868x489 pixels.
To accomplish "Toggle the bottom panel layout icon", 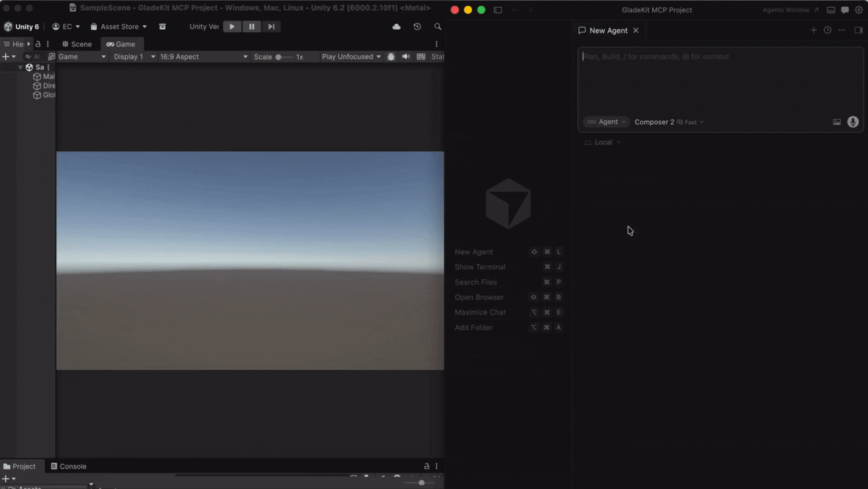I will click(831, 10).
